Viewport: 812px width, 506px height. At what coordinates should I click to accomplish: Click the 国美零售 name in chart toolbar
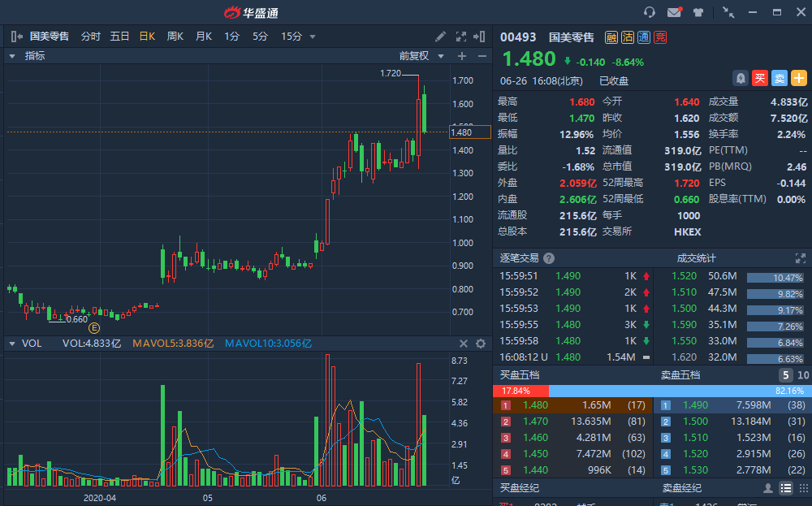click(x=50, y=37)
